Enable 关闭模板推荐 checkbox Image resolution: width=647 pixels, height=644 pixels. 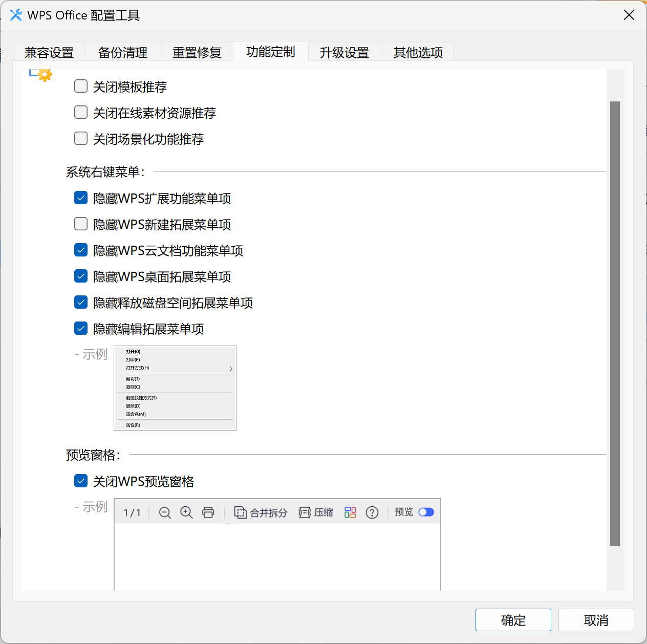81,86
